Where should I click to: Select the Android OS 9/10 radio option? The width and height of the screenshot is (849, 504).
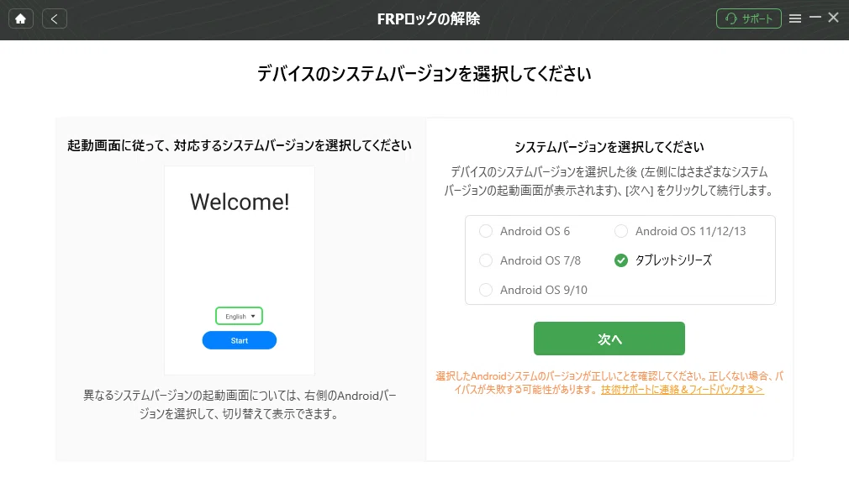[486, 290]
